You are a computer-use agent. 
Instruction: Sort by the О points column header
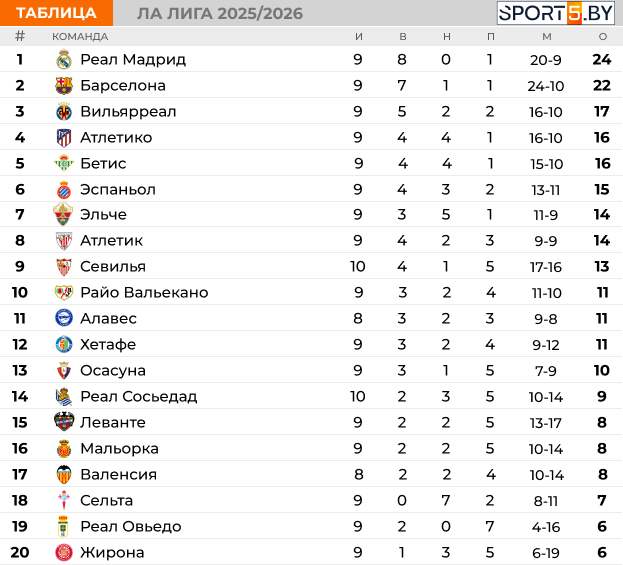click(x=602, y=36)
